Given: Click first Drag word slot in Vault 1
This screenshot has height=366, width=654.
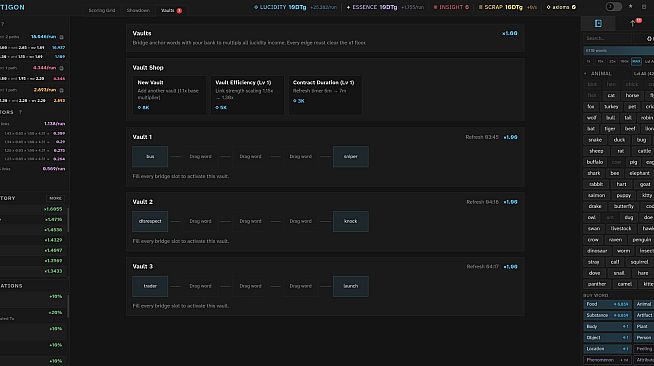Looking at the screenshot, I should (200, 157).
